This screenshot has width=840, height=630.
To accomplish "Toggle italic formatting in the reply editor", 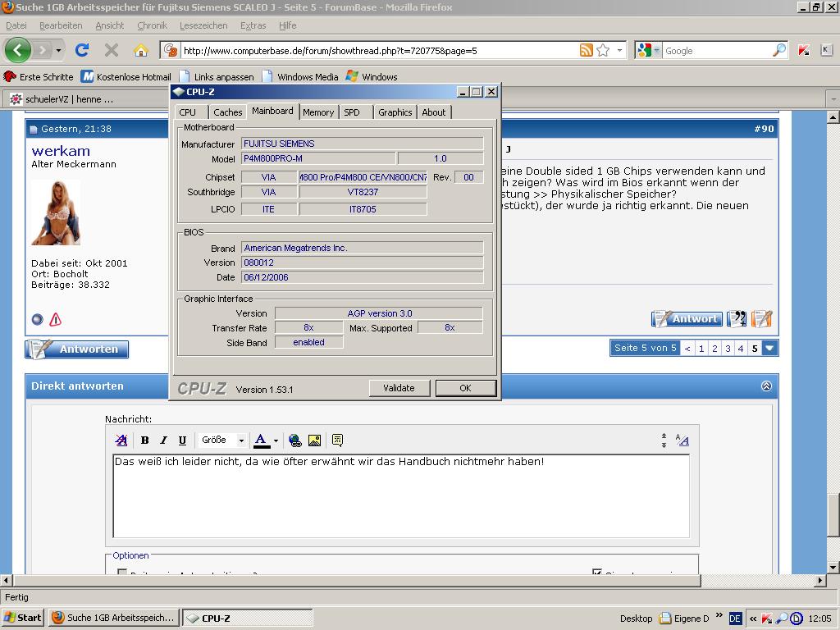I will click(x=163, y=441).
